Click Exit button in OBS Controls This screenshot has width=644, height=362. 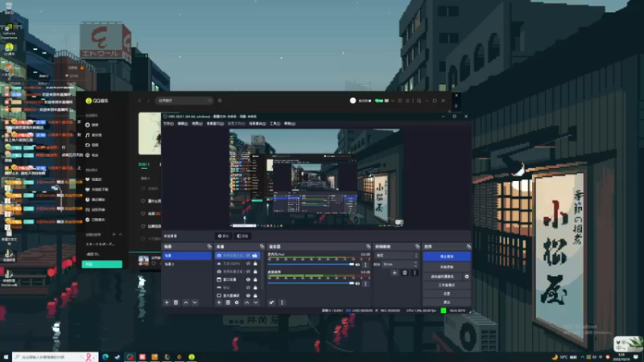pyautogui.click(x=447, y=302)
